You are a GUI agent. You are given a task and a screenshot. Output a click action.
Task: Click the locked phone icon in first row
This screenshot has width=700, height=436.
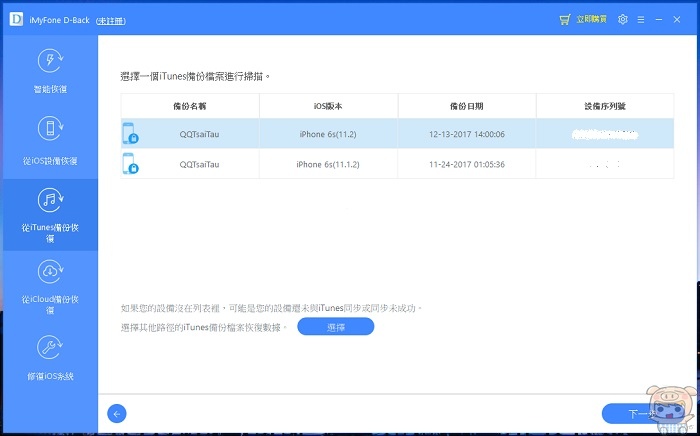click(x=130, y=134)
